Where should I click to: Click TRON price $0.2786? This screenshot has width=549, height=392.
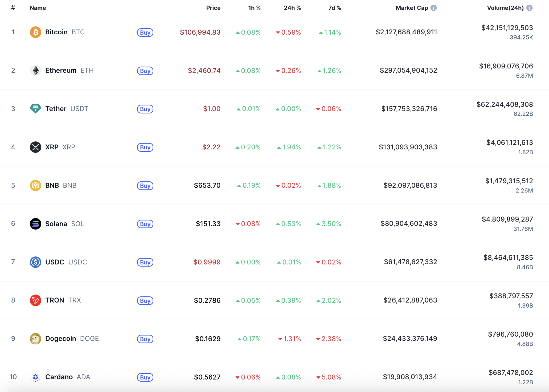pyautogui.click(x=207, y=300)
